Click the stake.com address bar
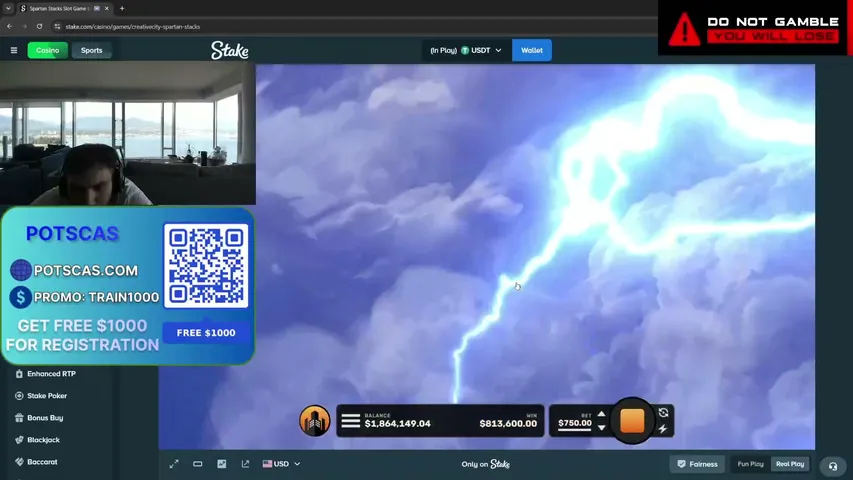Image resolution: width=853 pixels, height=480 pixels. click(133, 26)
